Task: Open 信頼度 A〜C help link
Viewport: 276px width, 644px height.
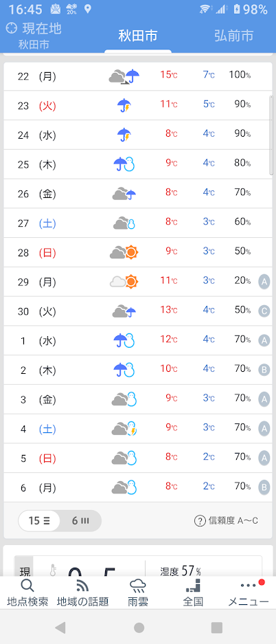Action: 226,521
